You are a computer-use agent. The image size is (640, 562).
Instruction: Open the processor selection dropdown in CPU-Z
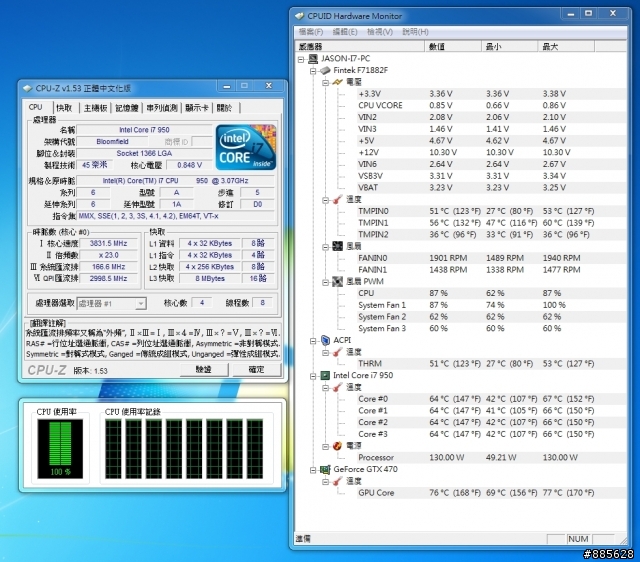[x=140, y=304]
